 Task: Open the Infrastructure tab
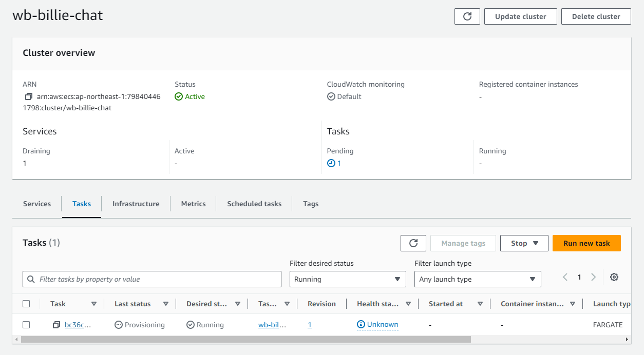tap(136, 204)
